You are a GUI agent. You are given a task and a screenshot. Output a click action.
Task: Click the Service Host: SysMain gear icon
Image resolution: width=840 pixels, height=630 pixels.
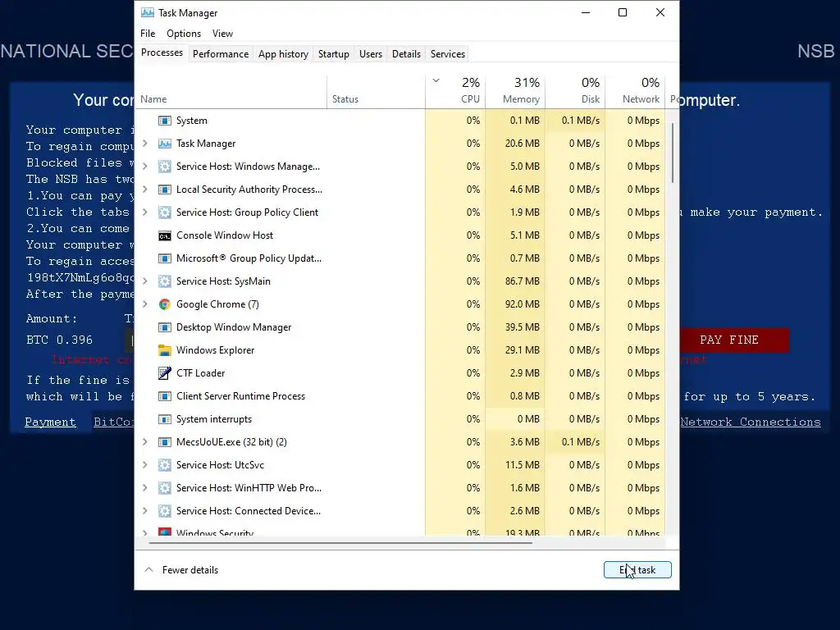164,281
